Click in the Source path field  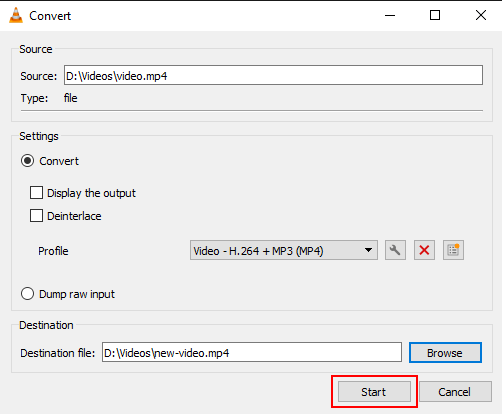click(x=273, y=75)
